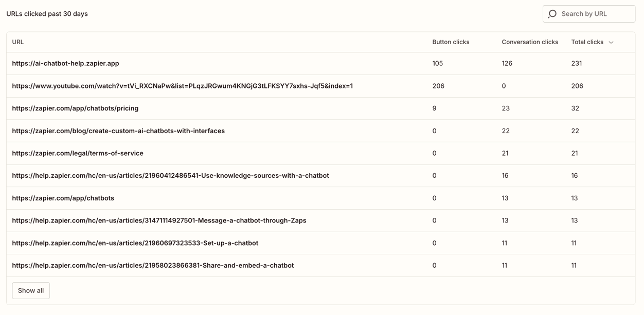The width and height of the screenshot is (644, 315).
Task: Open the Message-a-chatbot-through-Zaps article
Action: pos(159,220)
